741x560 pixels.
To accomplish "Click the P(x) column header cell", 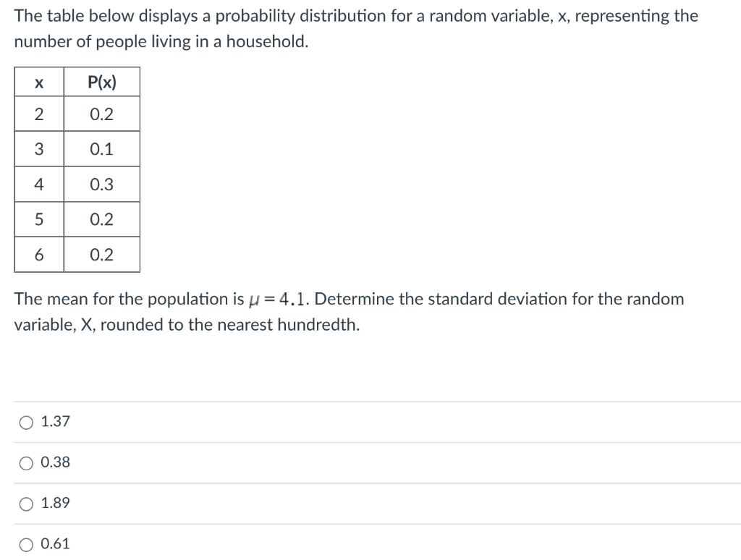I will (101, 82).
